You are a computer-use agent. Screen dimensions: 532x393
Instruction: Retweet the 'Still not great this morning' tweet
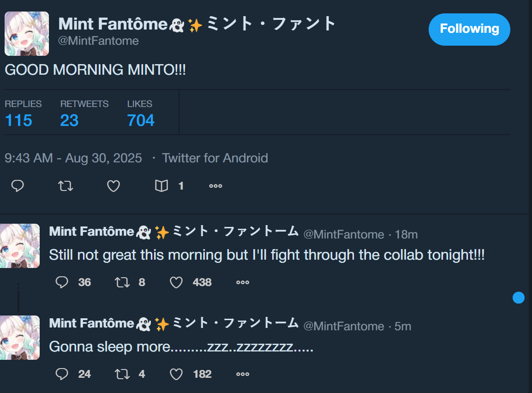(x=122, y=282)
